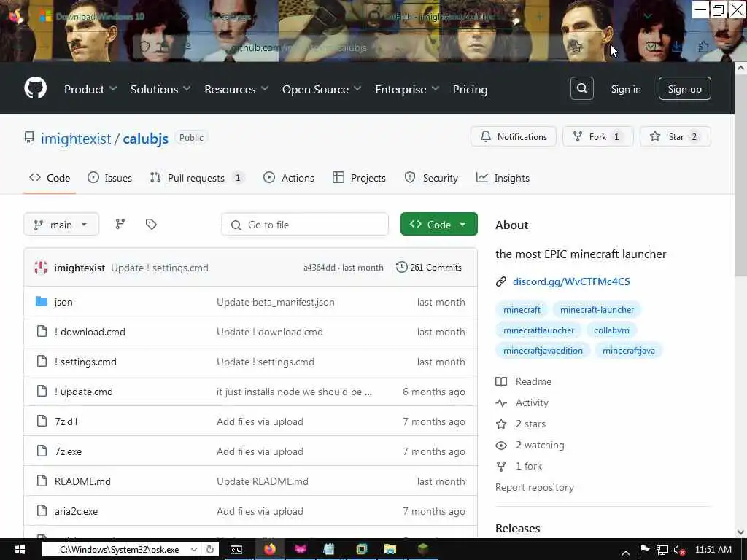Click the star icon next to 2 stars

501,424
